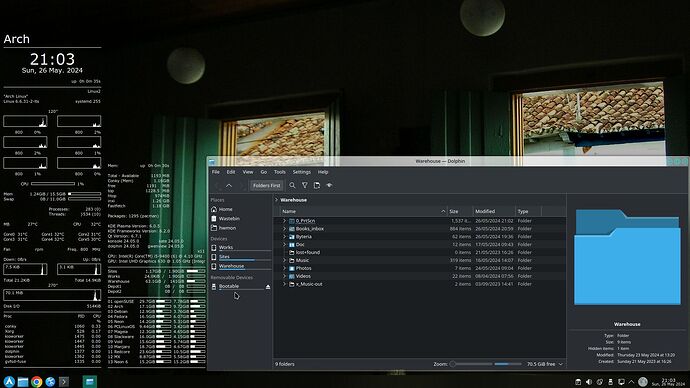Image resolution: width=690 pixels, height=388 pixels.
Task: Open the Settings menu
Action: click(x=301, y=172)
